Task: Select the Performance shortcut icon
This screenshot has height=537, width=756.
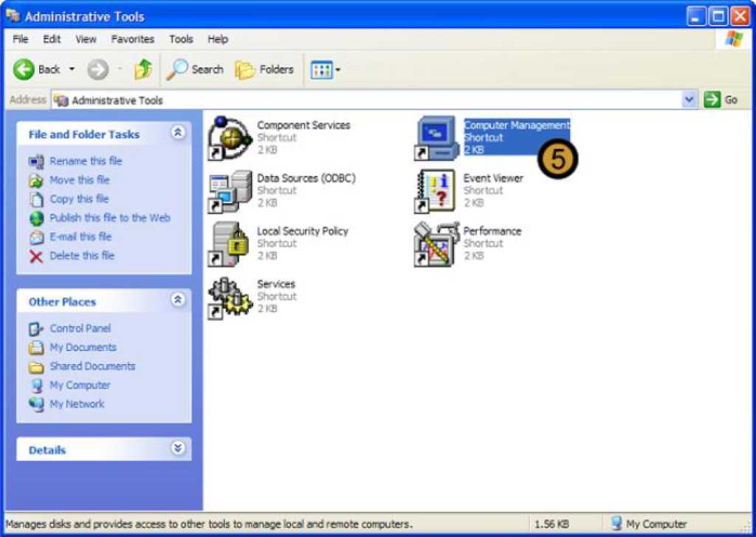Action: point(436,244)
